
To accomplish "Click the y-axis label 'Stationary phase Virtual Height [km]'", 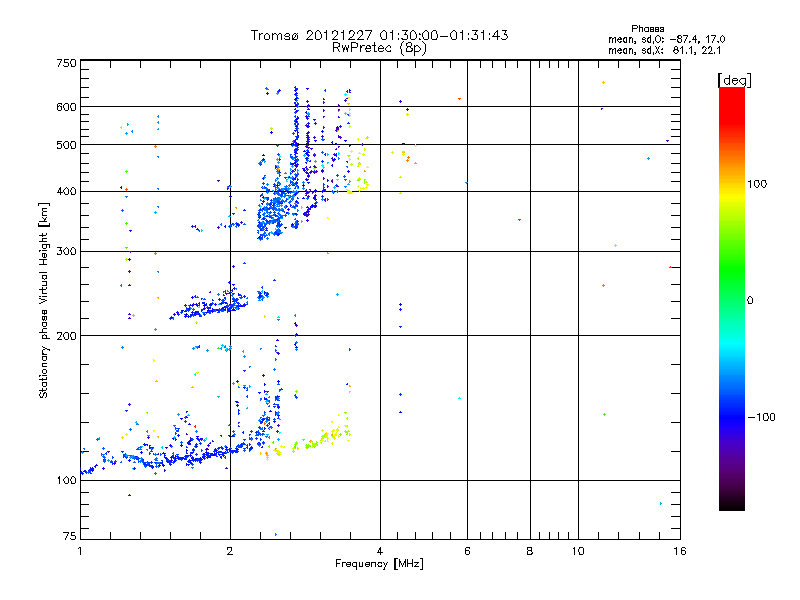I will coord(44,300).
